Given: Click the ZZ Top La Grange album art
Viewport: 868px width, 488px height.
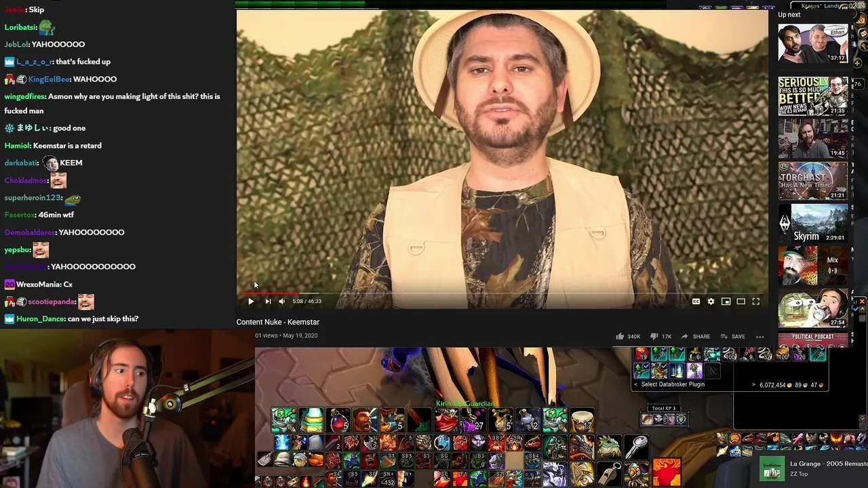Looking at the screenshot, I should click(x=772, y=469).
